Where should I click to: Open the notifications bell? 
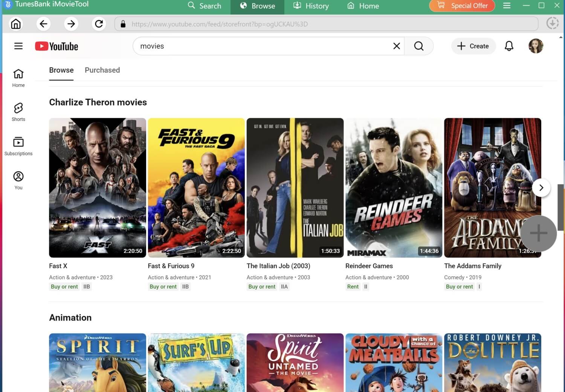[x=509, y=46]
